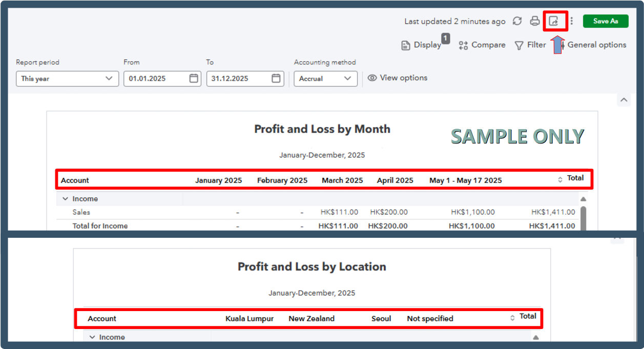Open the Report period dropdown
Screen dimensions: 644x349
pyautogui.click(x=67, y=78)
